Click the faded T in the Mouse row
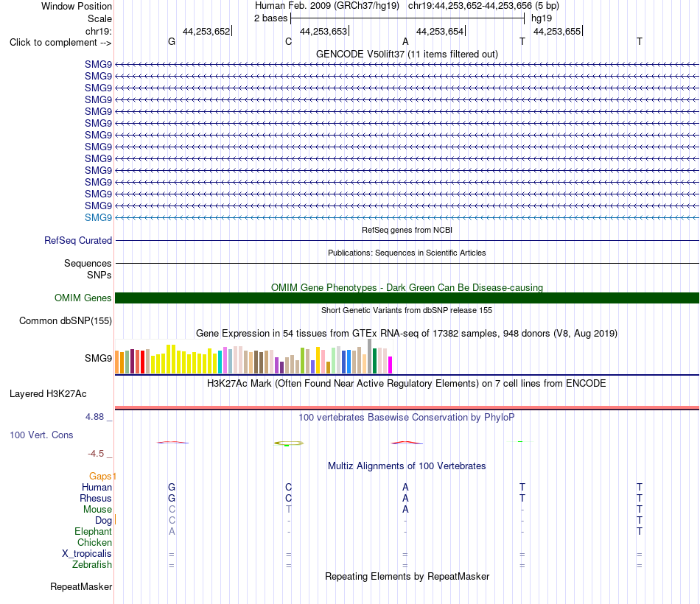700x604 pixels. 288,510
